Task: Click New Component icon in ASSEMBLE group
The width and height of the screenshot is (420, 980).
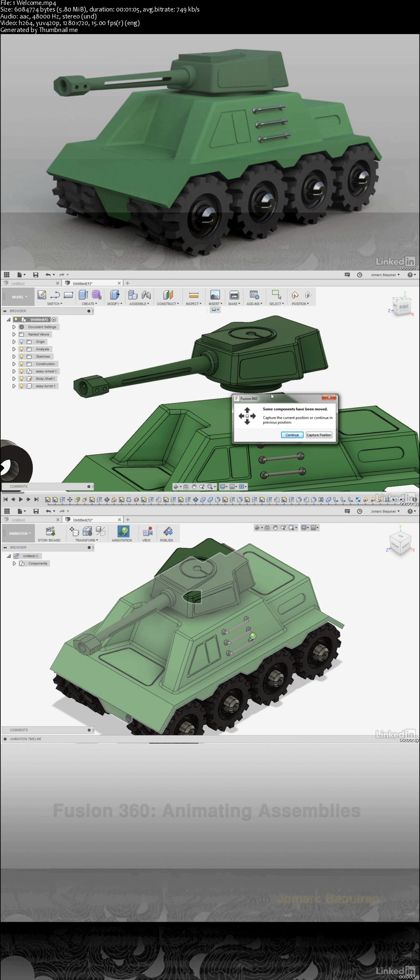Action: (x=132, y=295)
